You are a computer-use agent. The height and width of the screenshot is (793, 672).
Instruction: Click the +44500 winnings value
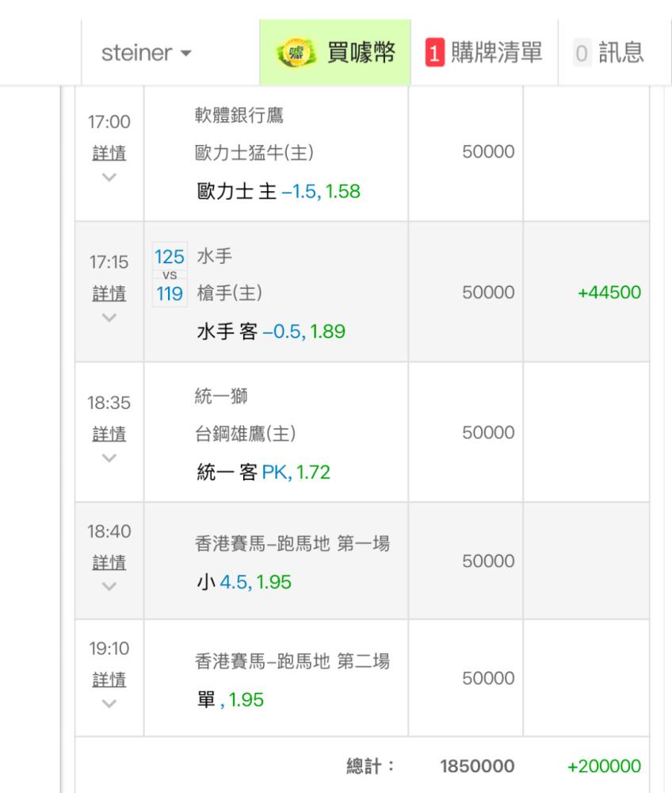point(609,293)
